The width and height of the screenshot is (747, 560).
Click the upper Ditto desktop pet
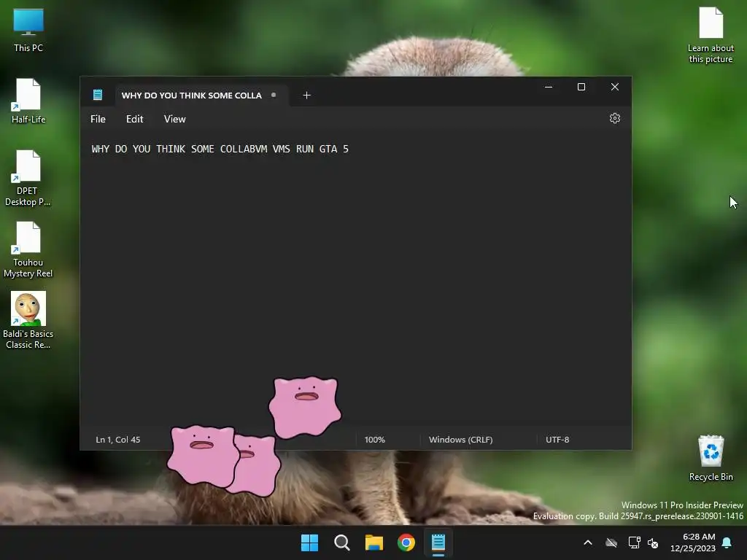(x=305, y=407)
